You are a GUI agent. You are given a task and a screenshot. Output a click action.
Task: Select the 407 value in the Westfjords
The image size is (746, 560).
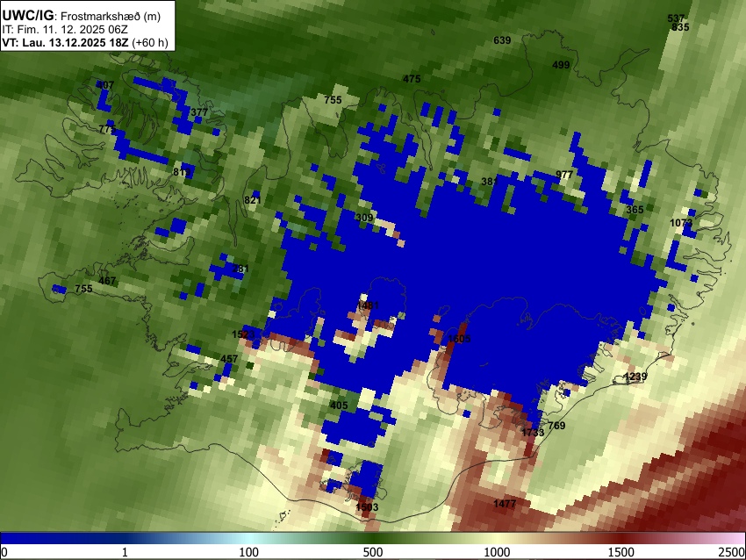[x=105, y=85]
